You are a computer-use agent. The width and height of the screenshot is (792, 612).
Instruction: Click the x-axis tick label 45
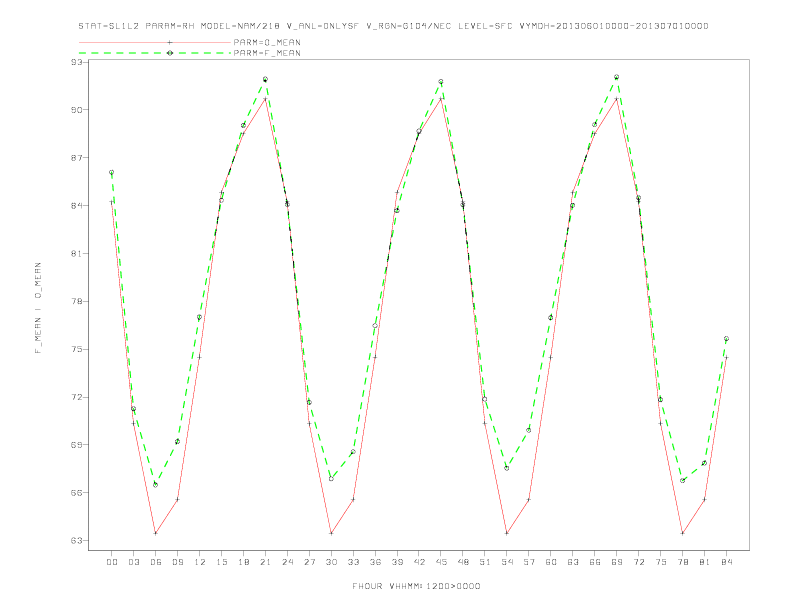click(441, 562)
